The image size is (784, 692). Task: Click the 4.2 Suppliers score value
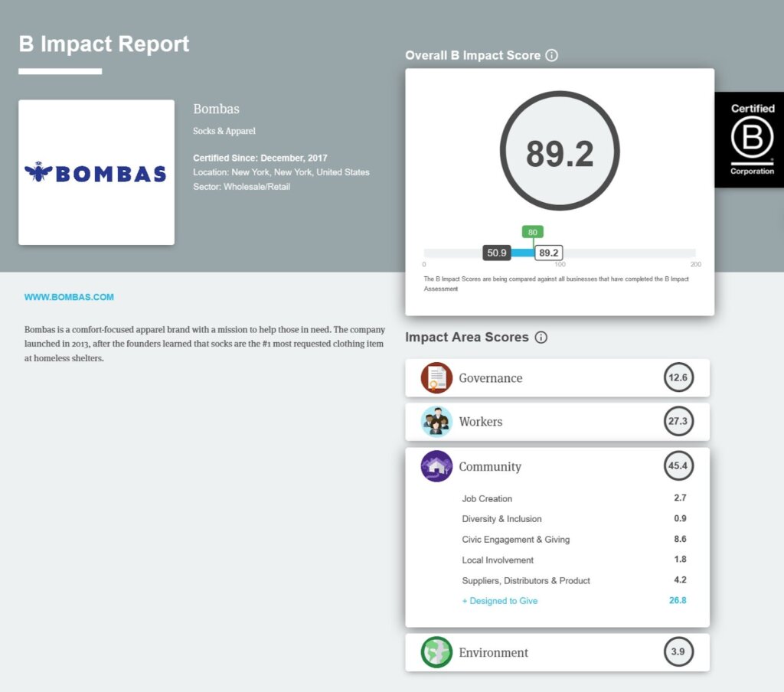[680, 580]
